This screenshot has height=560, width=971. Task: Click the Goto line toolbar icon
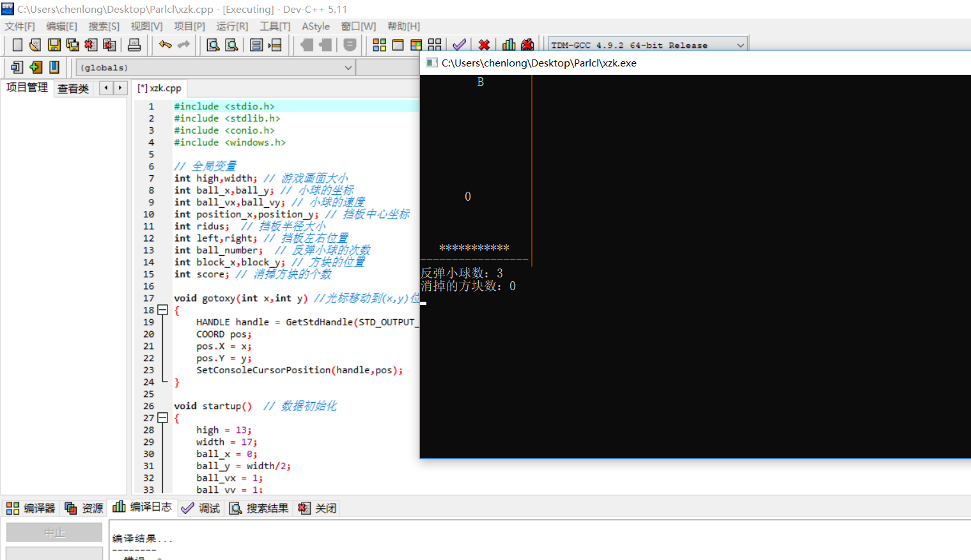tap(275, 45)
